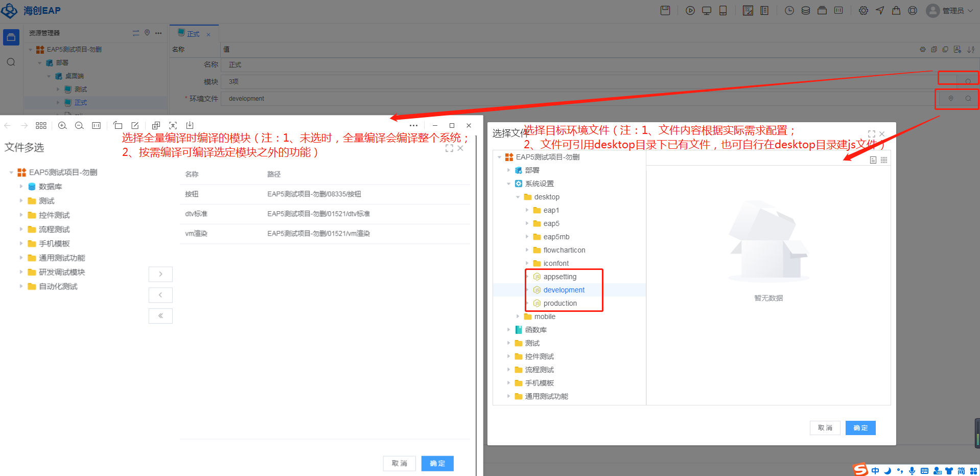
Task: Collapse the desktop folder node
Action: [x=518, y=197]
